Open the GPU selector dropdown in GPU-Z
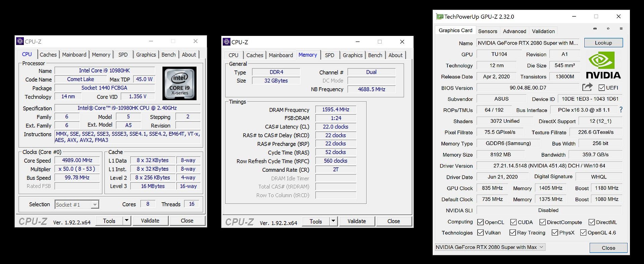Viewport: 644px width, 264px height. [490, 247]
